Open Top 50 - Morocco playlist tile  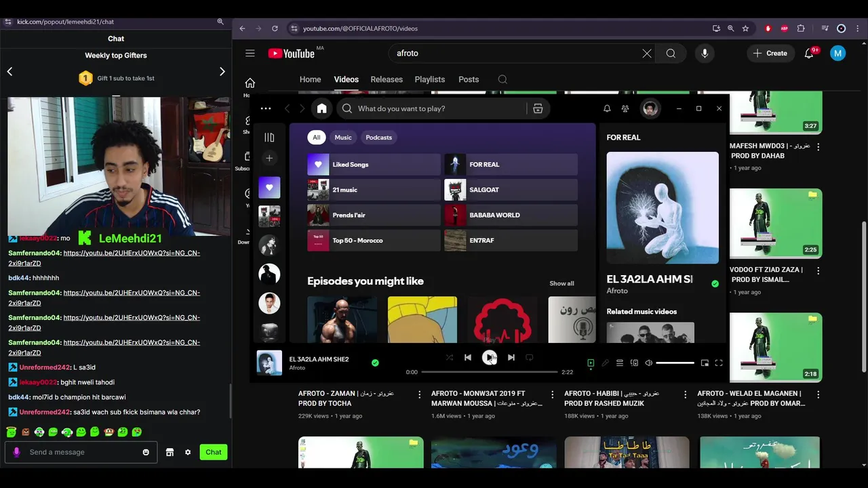pyautogui.click(x=374, y=241)
